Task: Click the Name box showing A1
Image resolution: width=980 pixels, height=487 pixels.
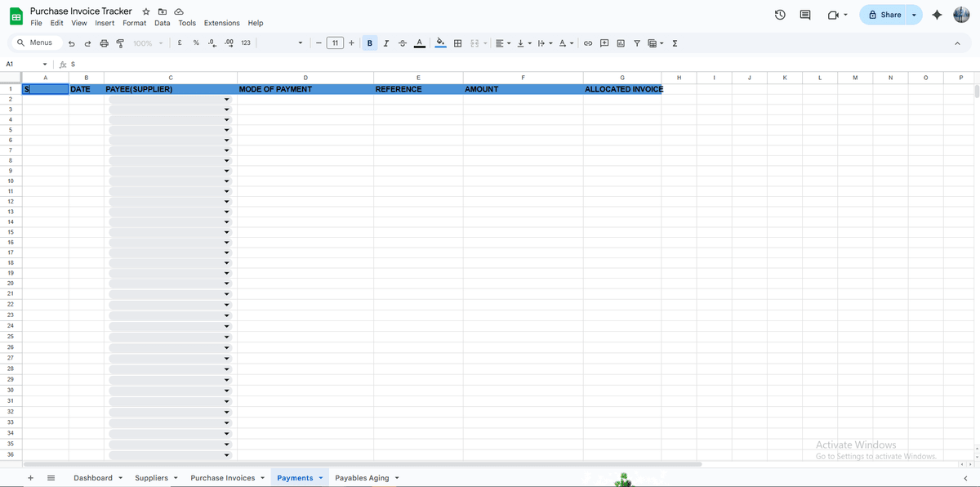Action: click(x=24, y=64)
